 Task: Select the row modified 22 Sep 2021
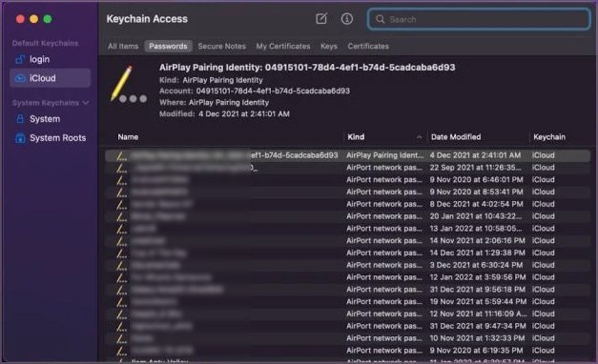[x=347, y=168]
